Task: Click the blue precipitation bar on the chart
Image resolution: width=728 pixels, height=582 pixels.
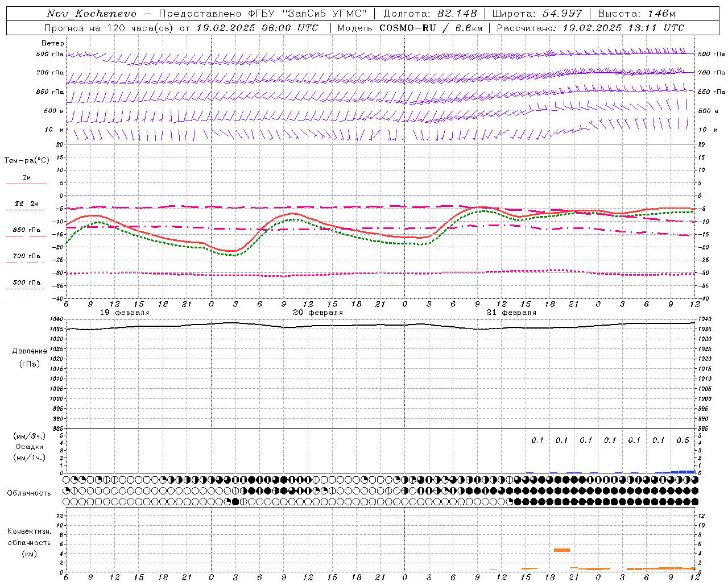Action: (x=680, y=471)
